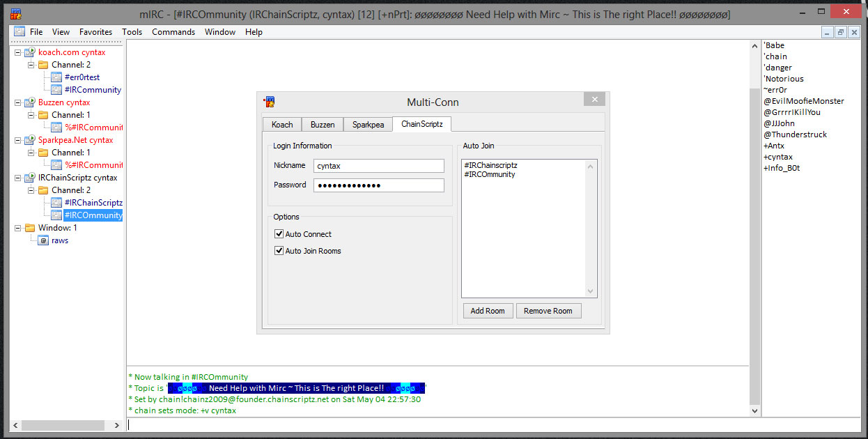
Task: Restore the channel window via menu bar button
Action: [x=840, y=32]
